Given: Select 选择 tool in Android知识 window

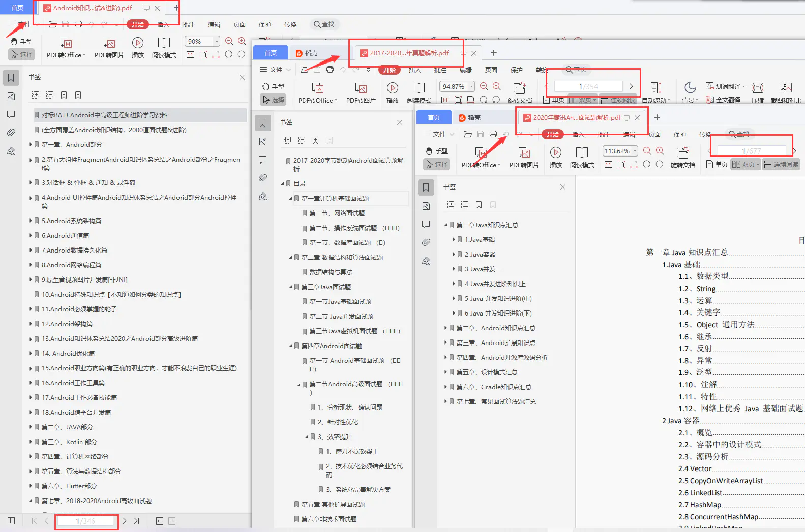Looking at the screenshot, I should 21,54.
